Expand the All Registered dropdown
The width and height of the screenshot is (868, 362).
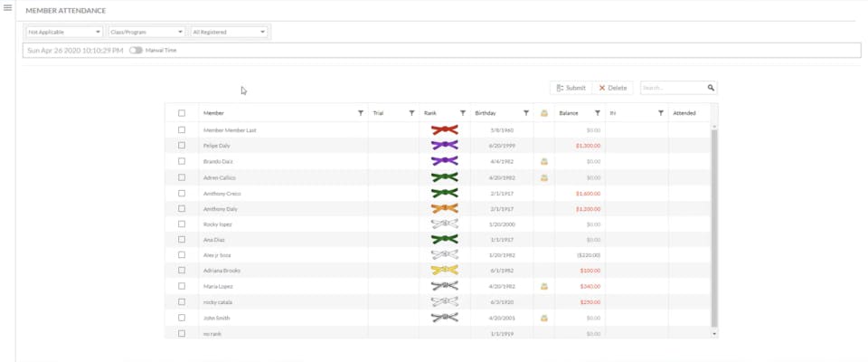pyautogui.click(x=229, y=33)
